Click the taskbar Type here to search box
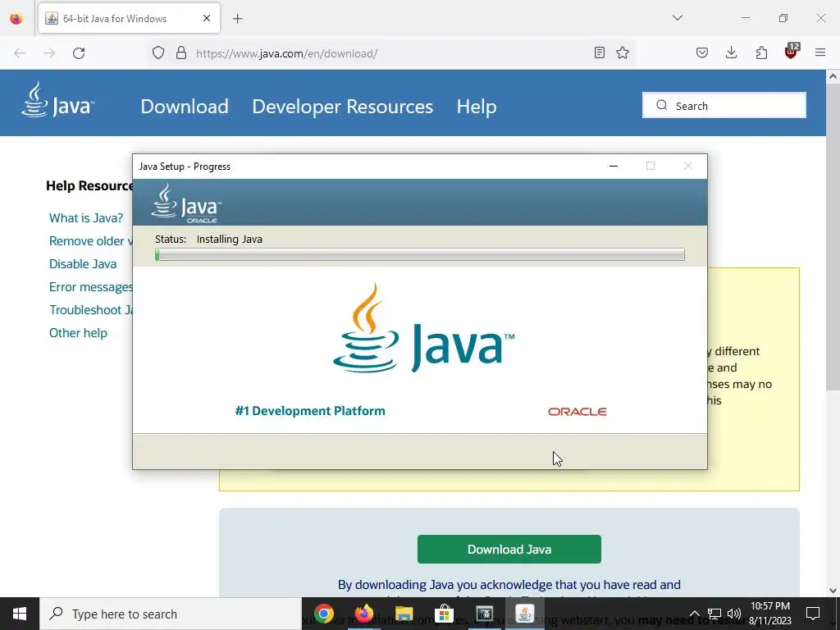This screenshot has width=840, height=630. [x=171, y=614]
